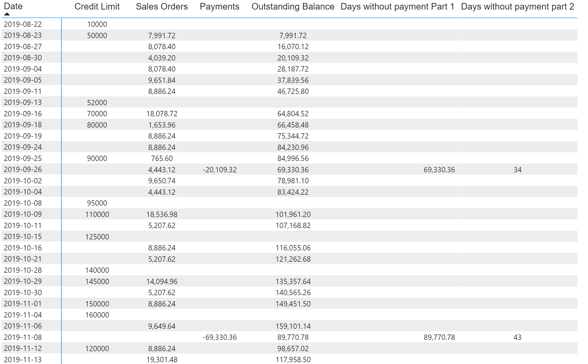Image resolution: width=588 pixels, height=364 pixels.
Task: Select the 2019-11-13 date row
Action: point(23,360)
